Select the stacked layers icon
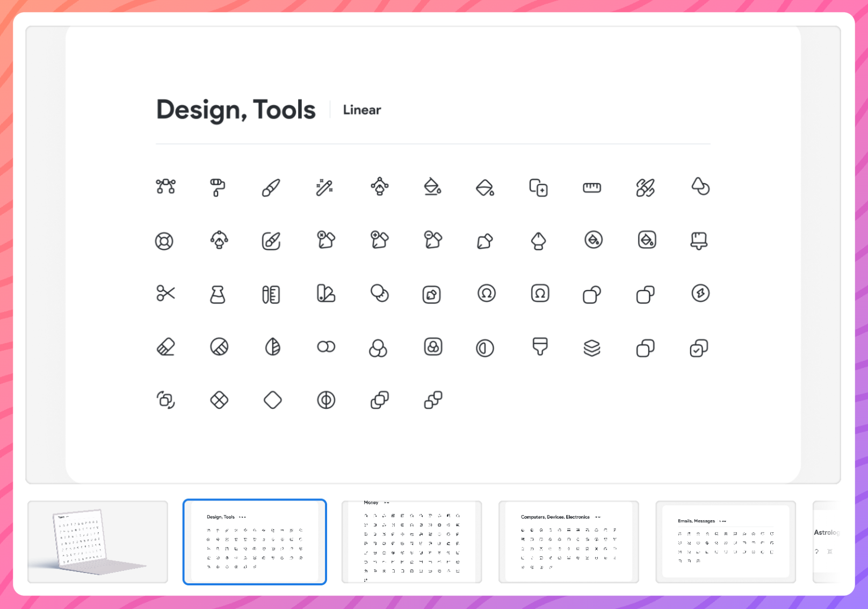This screenshot has width=868, height=609. pos(592,348)
